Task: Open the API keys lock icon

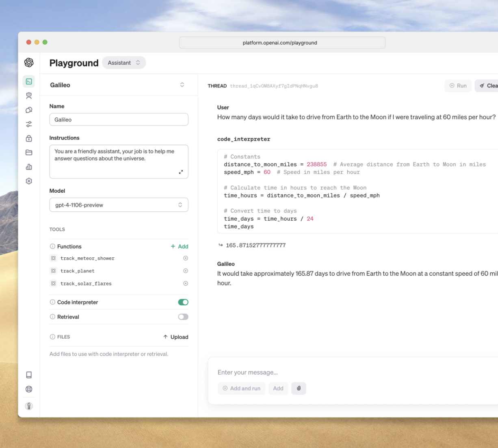Action: [29, 138]
